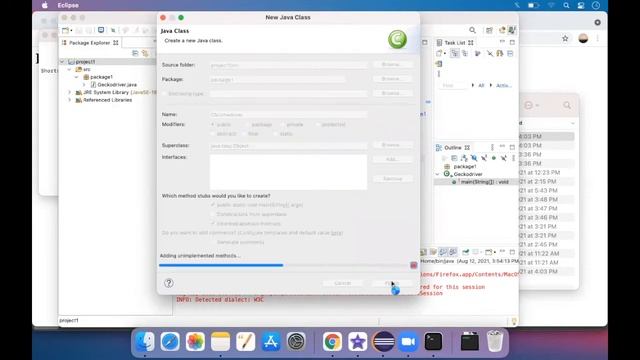Click the help question mark icon in dialog

coord(169,283)
